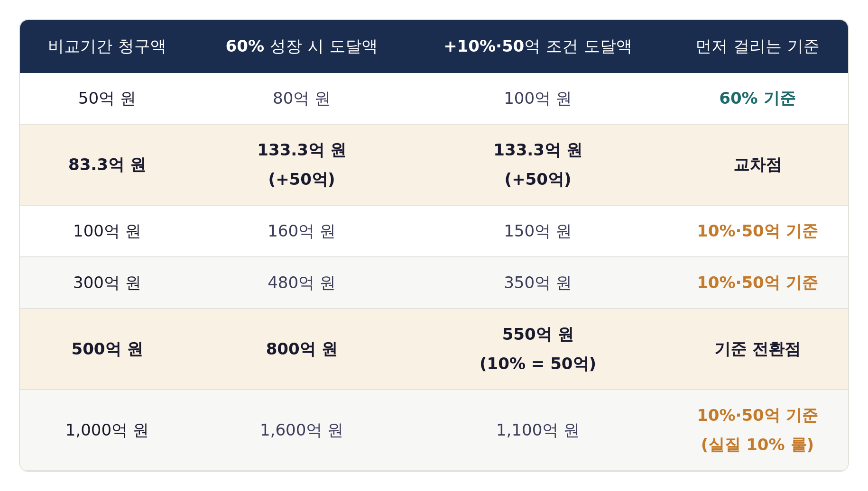
Task: Select the 83.3억 원 bold cell
Action: click(107, 165)
